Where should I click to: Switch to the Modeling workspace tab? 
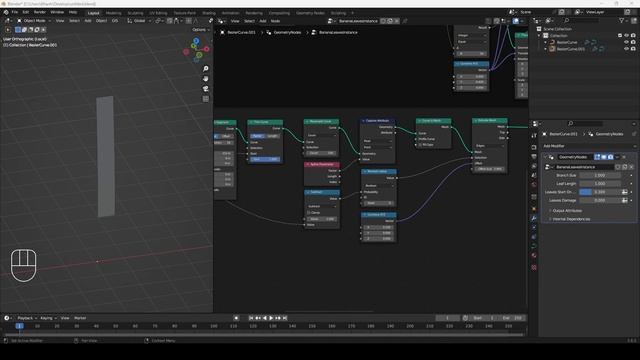click(113, 13)
